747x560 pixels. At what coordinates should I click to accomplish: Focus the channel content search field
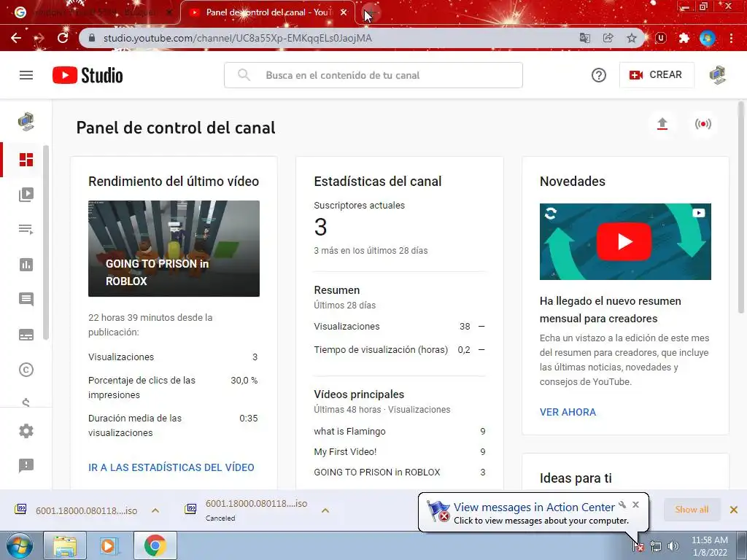(x=373, y=75)
